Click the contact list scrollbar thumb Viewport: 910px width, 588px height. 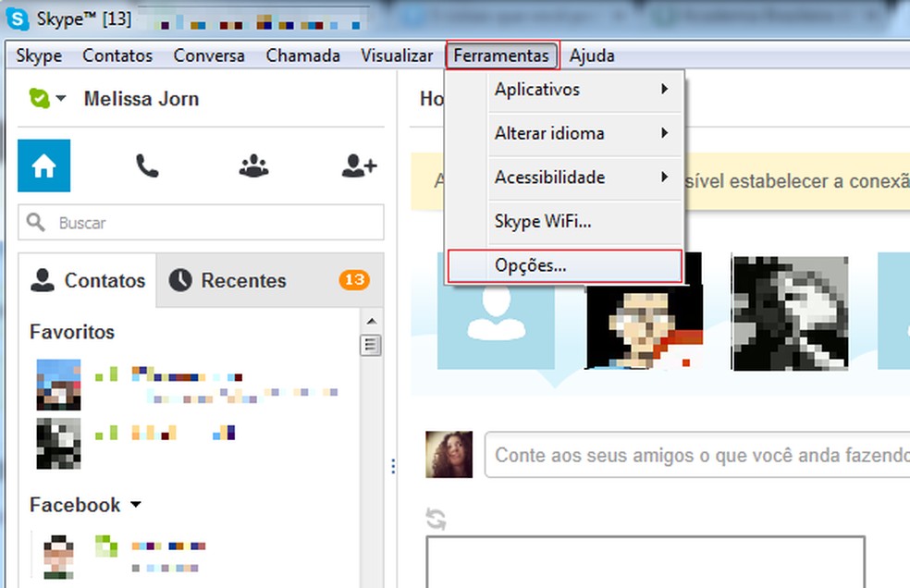[x=371, y=345]
